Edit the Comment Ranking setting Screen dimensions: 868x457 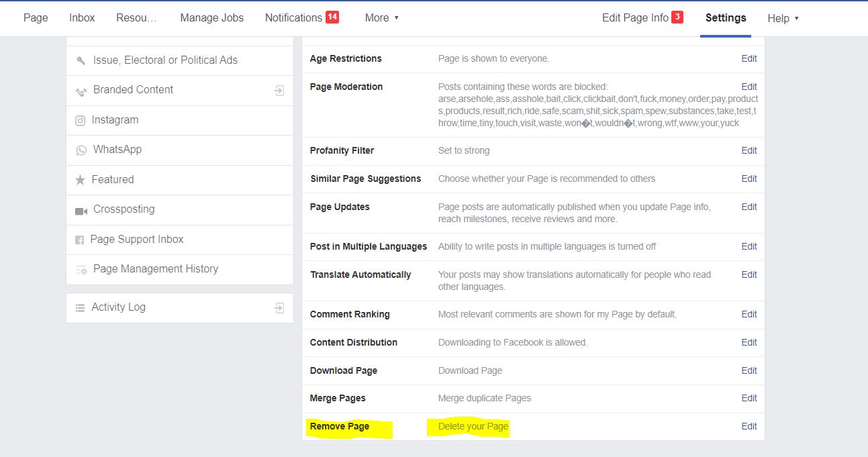(x=749, y=314)
